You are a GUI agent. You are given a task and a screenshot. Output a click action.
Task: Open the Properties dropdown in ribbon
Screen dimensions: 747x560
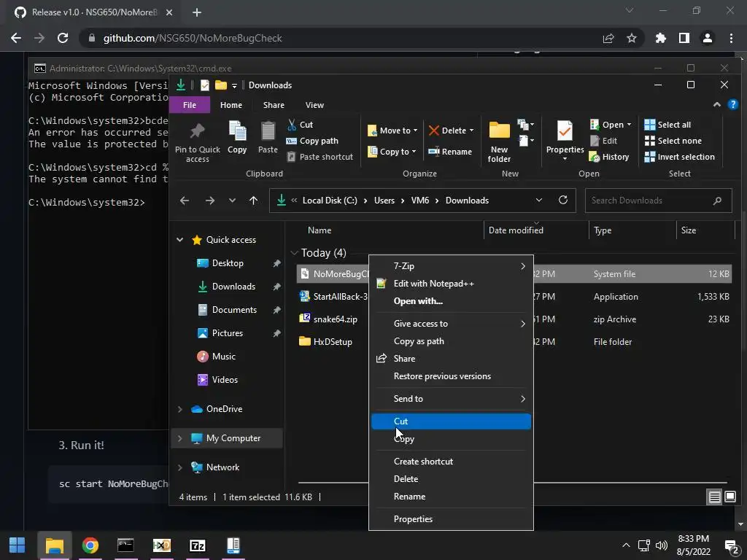point(565,158)
